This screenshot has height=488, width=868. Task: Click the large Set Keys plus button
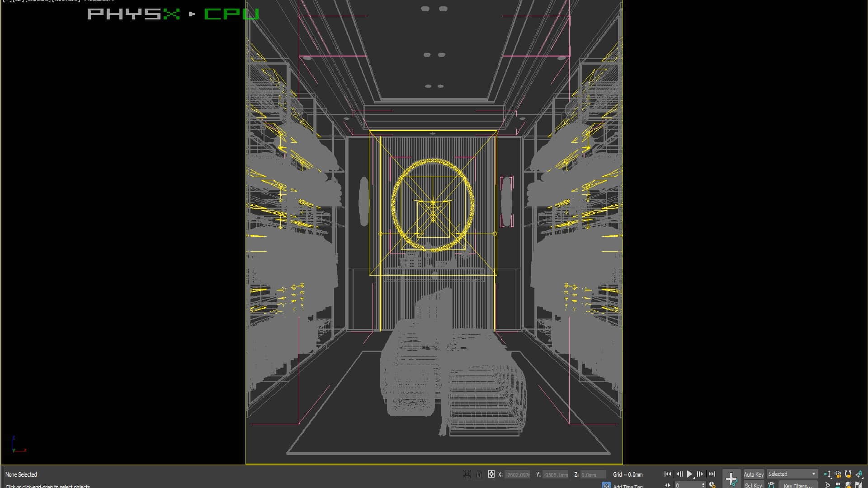click(x=731, y=479)
